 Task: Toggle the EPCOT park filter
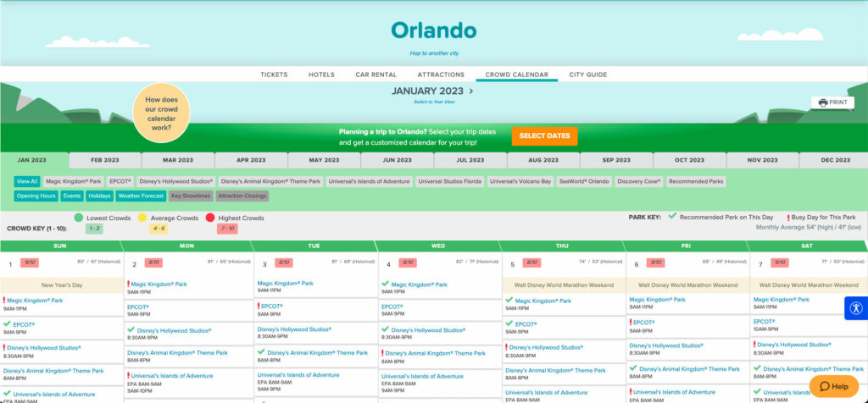tap(120, 181)
